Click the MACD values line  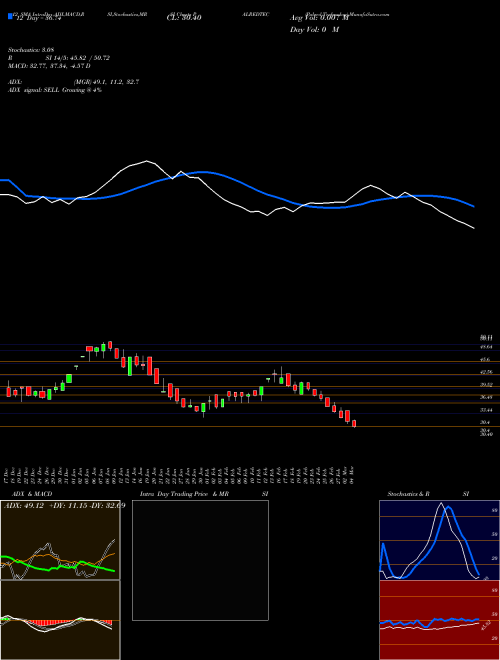coord(49,66)
